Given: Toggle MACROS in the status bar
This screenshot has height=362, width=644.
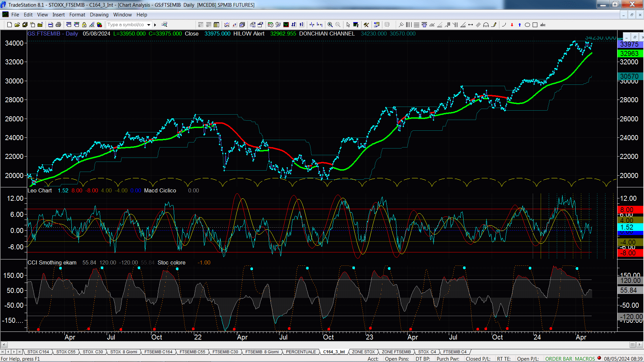Looking at the screenshot, I should click(x=585, y=359).
